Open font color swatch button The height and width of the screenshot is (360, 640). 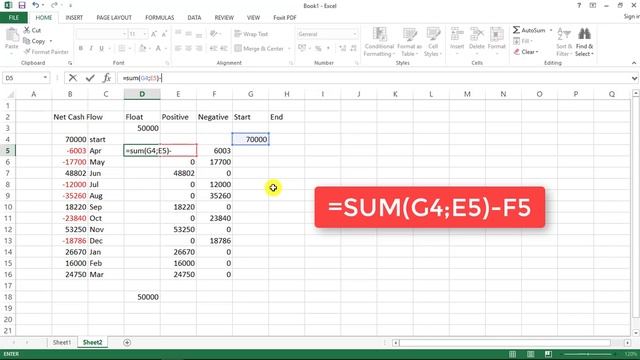(x=158, y=48)
